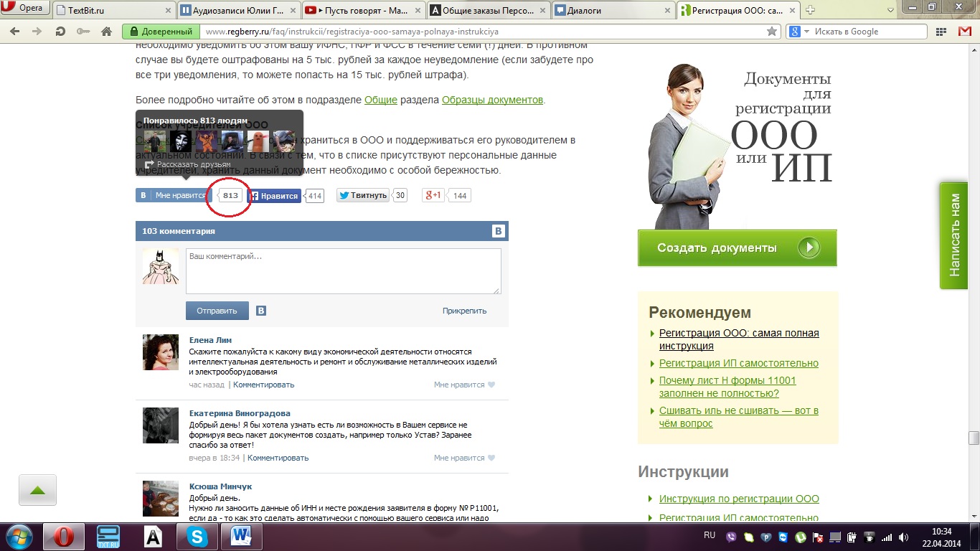The image size is (980, 551).
Task: Open Microsoft Word from the taskbar
Action: click(x=240, y=536)
